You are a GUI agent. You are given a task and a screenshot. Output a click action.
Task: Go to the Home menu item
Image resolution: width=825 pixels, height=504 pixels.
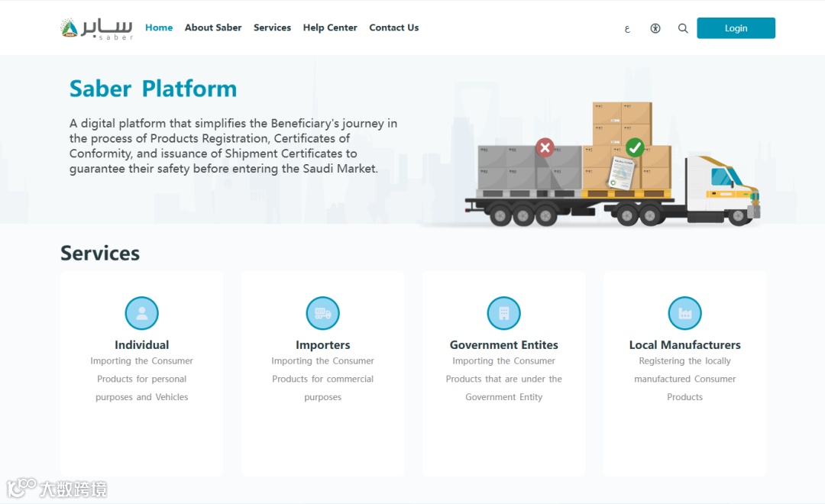tap(159, 28)
